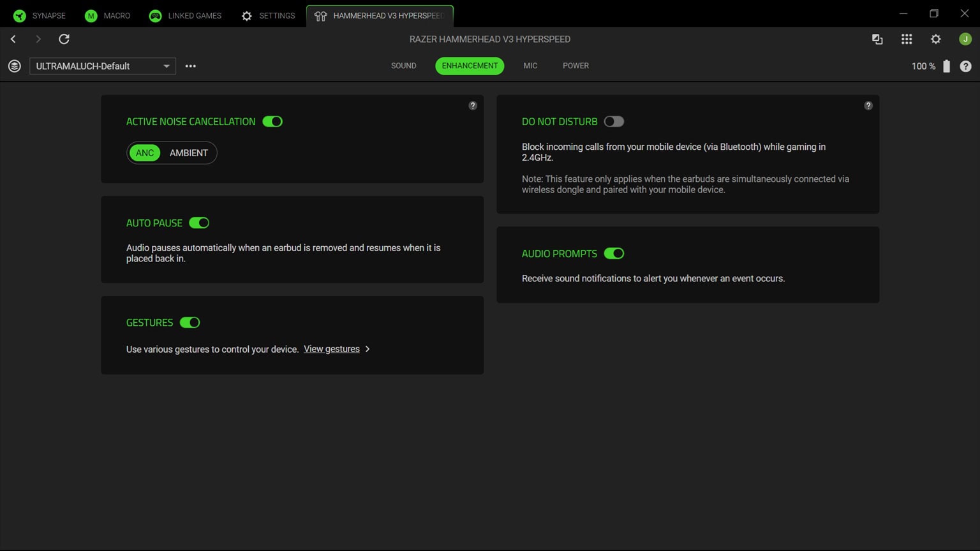The image size is (980, 551).
Task: Disable the Gestures toggle
Action: (x=190, y=322)
